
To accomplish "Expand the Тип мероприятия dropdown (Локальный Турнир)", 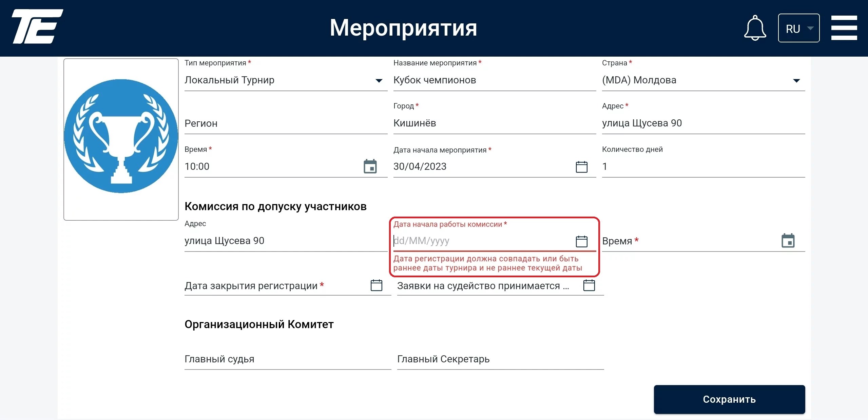I will point(379,81).
